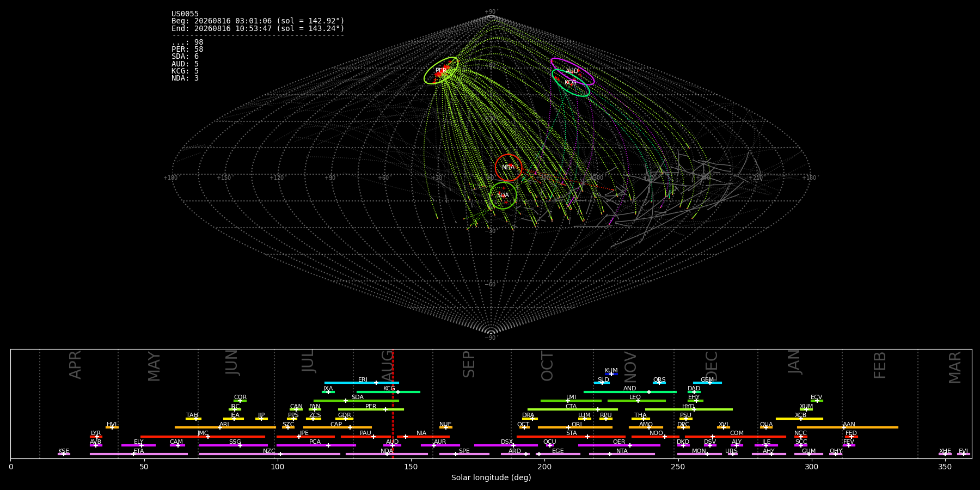980x490 pixels.
Task: Click the 'Solar longitude (deg)' axis label
Action: (x=491, y=478)
